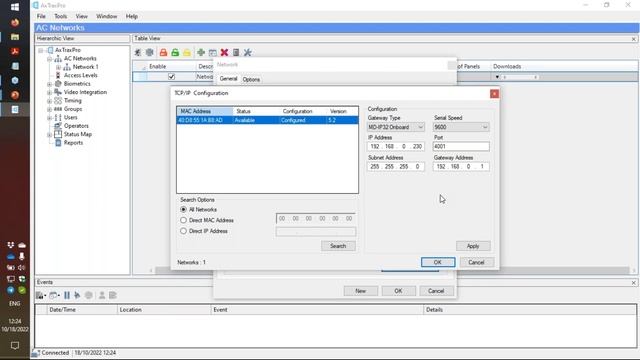640x360 pixels.
Task: Click the edit window icon next to green plus
Action: pos(213,53)
